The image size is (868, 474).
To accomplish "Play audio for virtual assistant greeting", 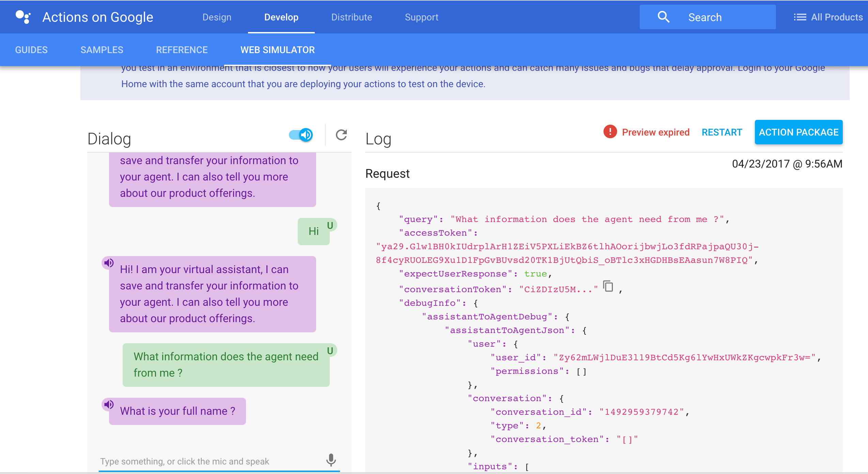I will point(109,263).
